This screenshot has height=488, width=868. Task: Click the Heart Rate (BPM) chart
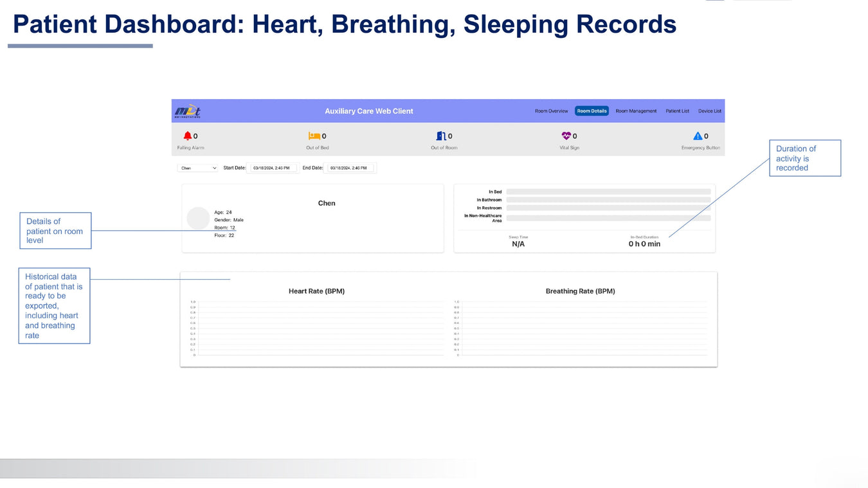(x=318, y=328)
